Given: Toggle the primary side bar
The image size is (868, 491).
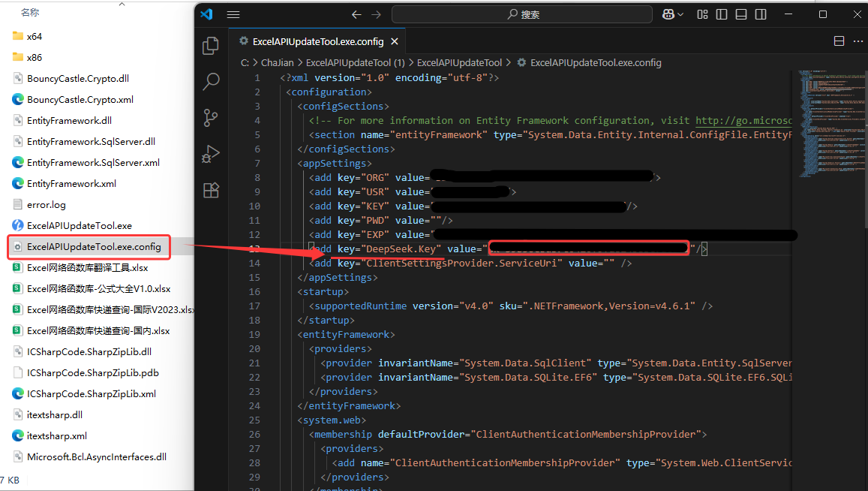Looking at the screenshot, I should (722, 14).
